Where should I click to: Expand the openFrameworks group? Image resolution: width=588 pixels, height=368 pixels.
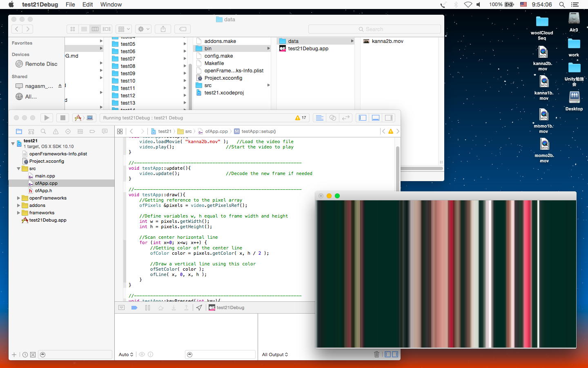(18, 198)
